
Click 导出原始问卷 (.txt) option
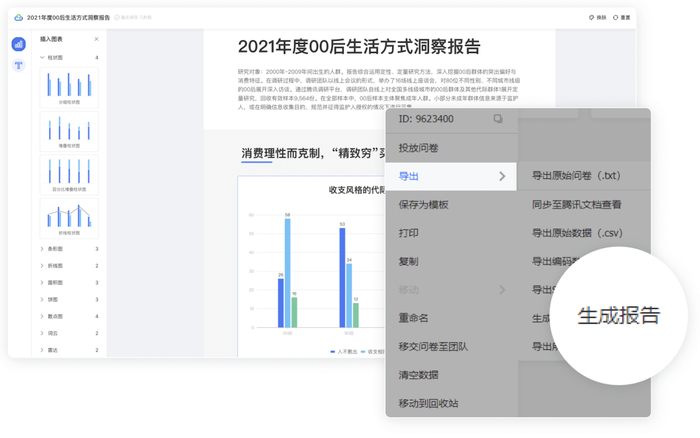576,176
